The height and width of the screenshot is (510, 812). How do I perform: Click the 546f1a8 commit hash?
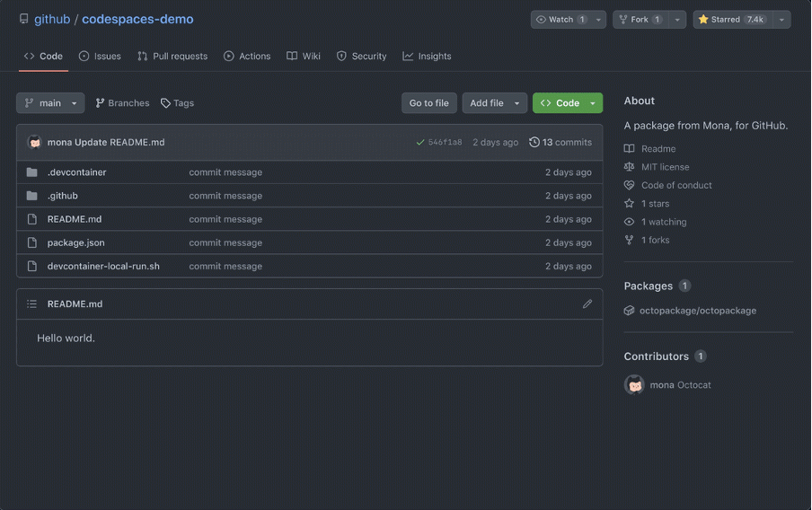(x=445, y=143)
